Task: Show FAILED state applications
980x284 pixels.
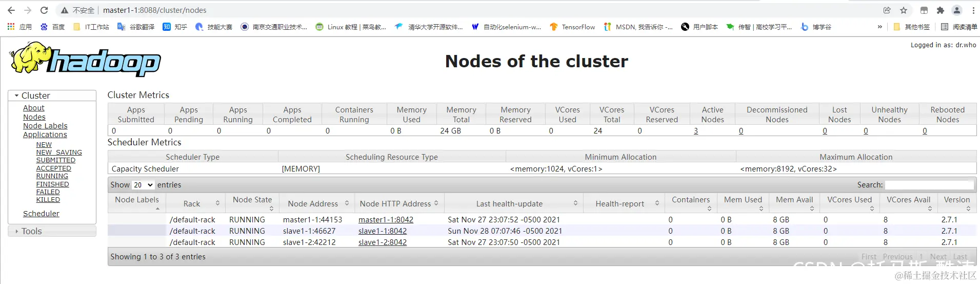Action: (48, 192)
